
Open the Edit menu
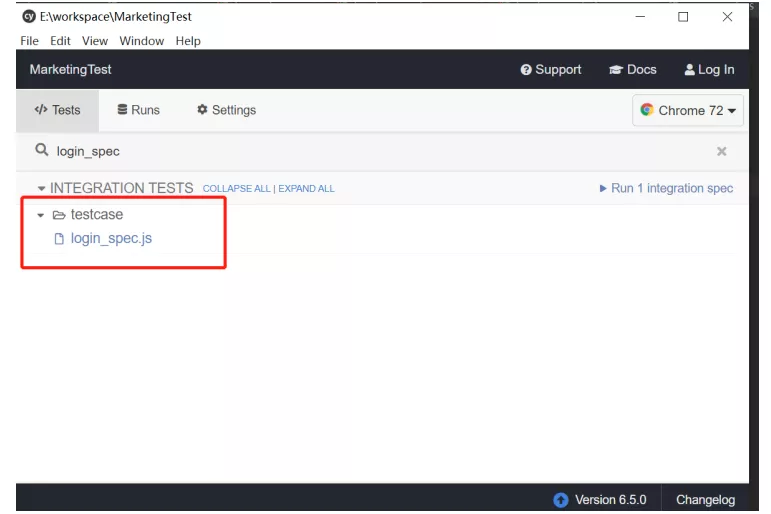[60, 41]
